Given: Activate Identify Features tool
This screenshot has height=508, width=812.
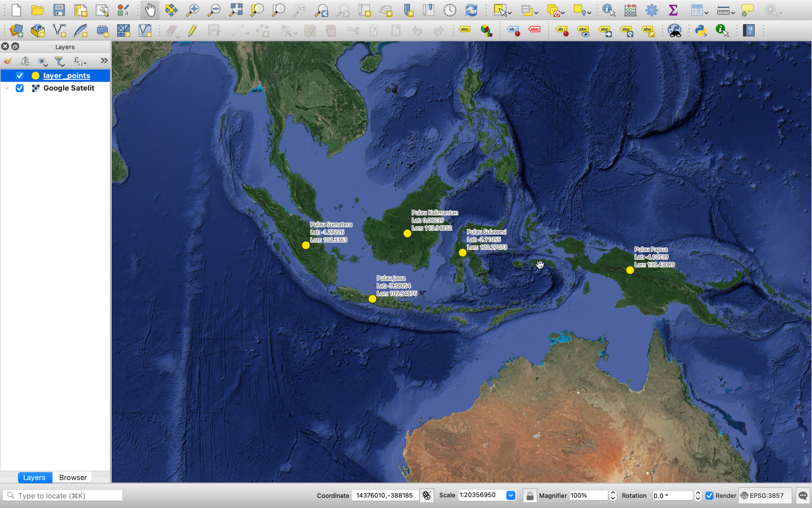Looking at the screenshot, I should tap(609, 10).
